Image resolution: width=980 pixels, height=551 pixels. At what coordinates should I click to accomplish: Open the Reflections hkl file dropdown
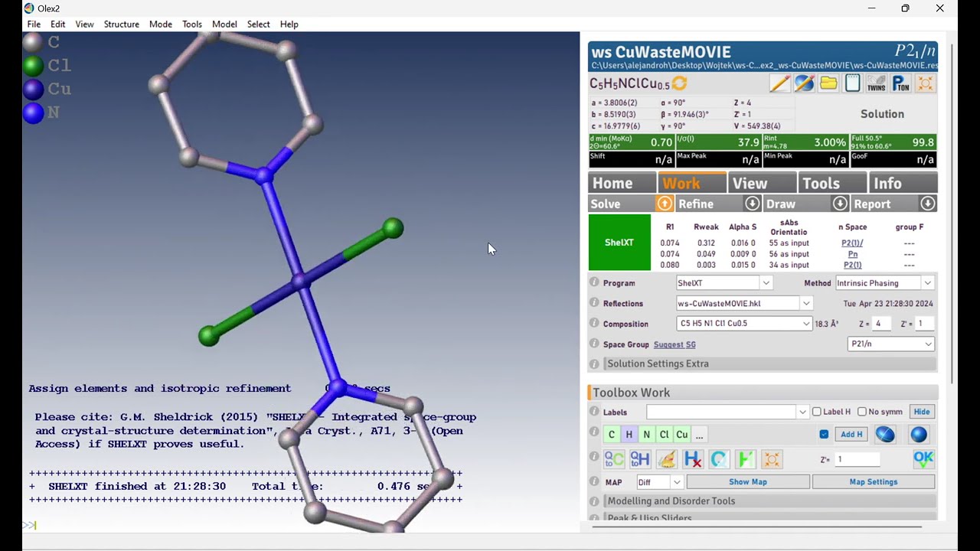(805, 304)
